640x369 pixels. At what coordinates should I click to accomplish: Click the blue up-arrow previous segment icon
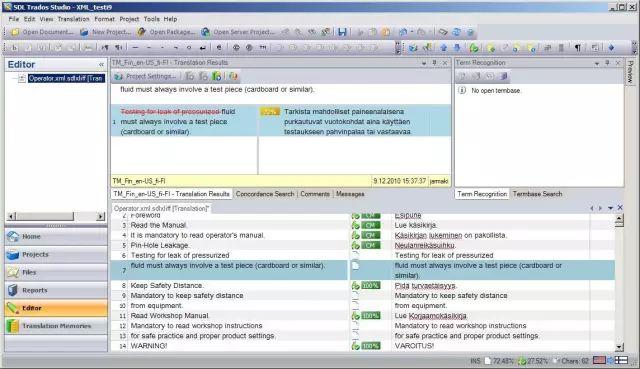(x=444, y=48)
